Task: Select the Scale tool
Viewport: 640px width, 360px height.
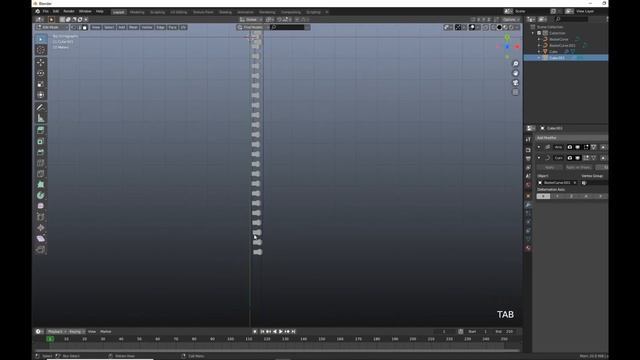Action: 41,84
